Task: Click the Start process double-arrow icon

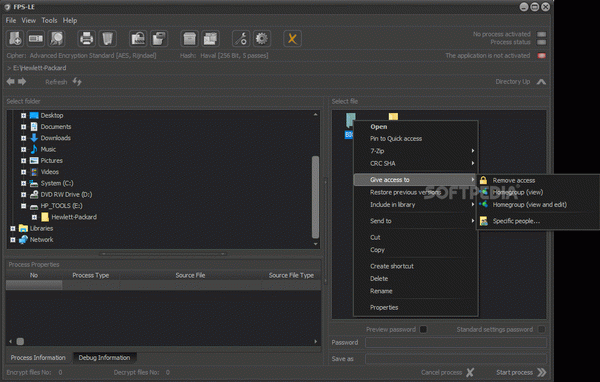Action: coord(541,372)
